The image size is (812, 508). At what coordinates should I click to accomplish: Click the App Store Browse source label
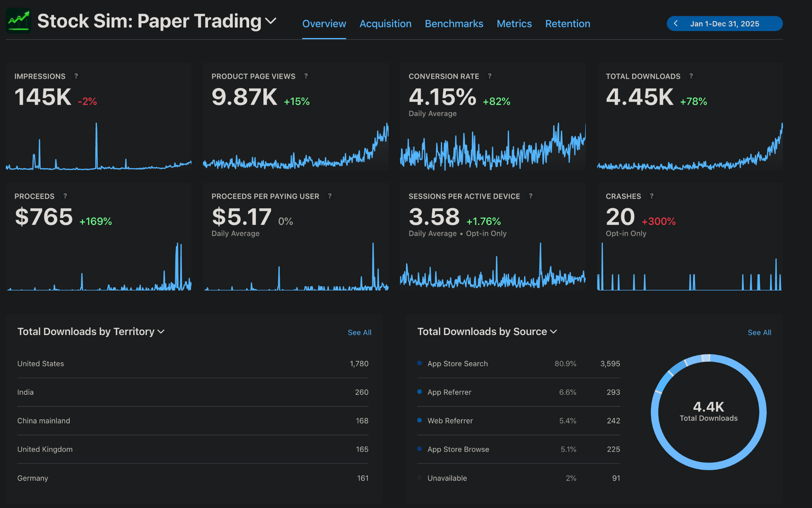458,449
